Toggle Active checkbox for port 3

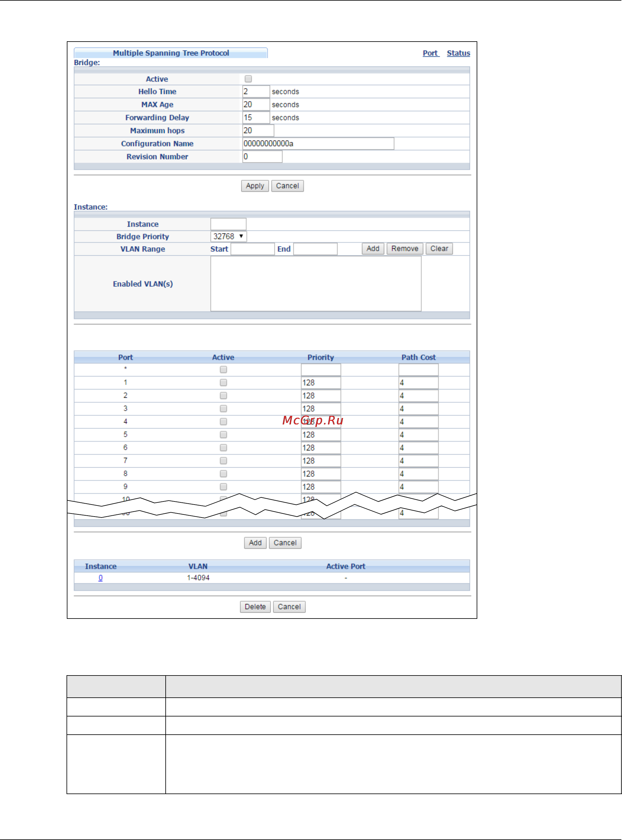[223, 409]
